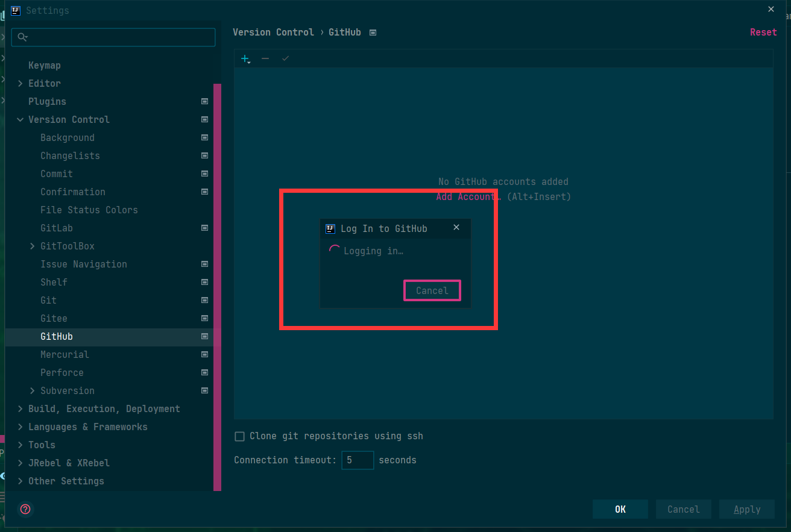Click the Reset link
791x532 pixels.
tap(763, 33)
